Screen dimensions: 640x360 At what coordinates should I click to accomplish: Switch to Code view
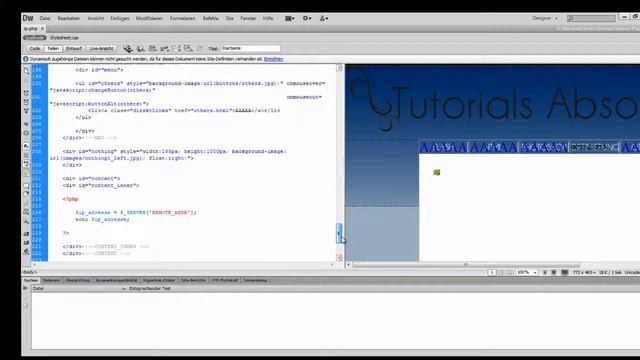(35, 49)
